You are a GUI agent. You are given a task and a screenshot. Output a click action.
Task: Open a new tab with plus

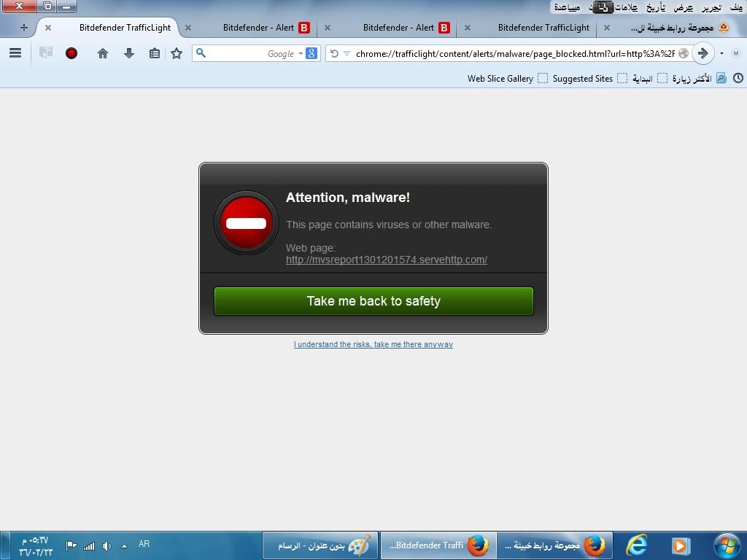24,28
